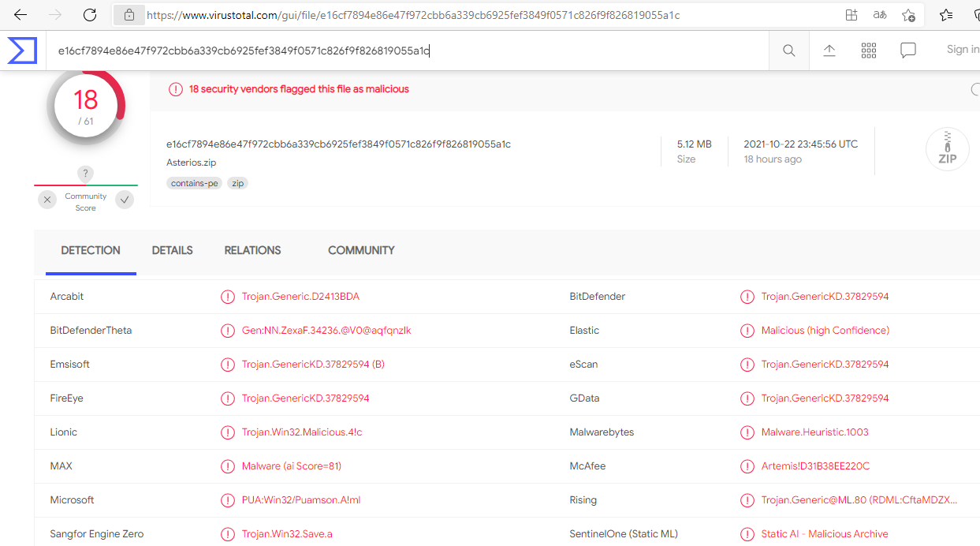
Task: Click the alert icon beside Elastic detection
Action: tap(747, 331)
